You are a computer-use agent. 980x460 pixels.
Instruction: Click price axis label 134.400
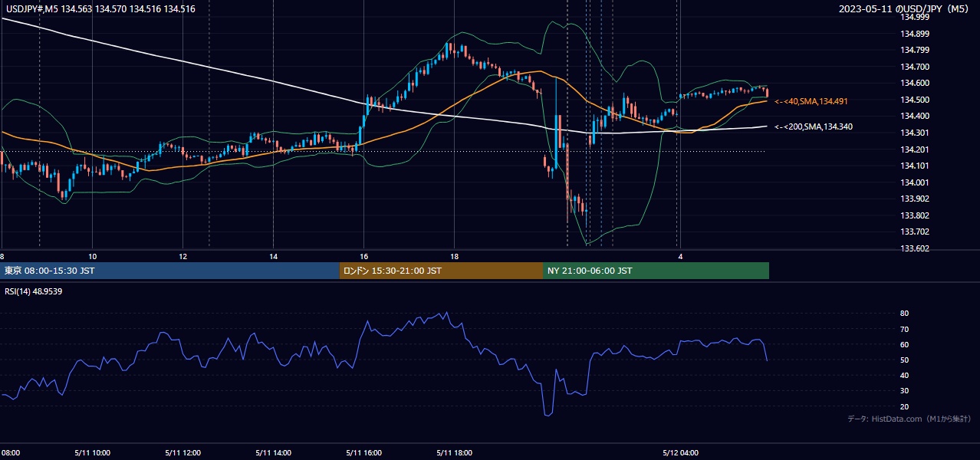(x=913, y=116)
